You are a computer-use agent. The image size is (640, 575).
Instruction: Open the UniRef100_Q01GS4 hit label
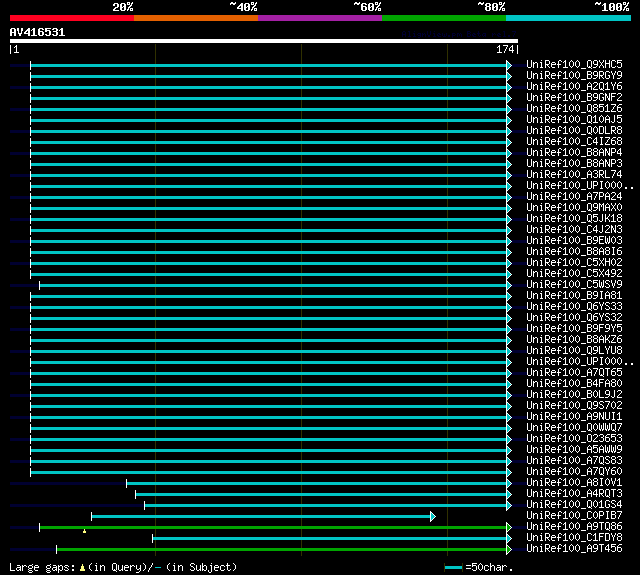574,505
